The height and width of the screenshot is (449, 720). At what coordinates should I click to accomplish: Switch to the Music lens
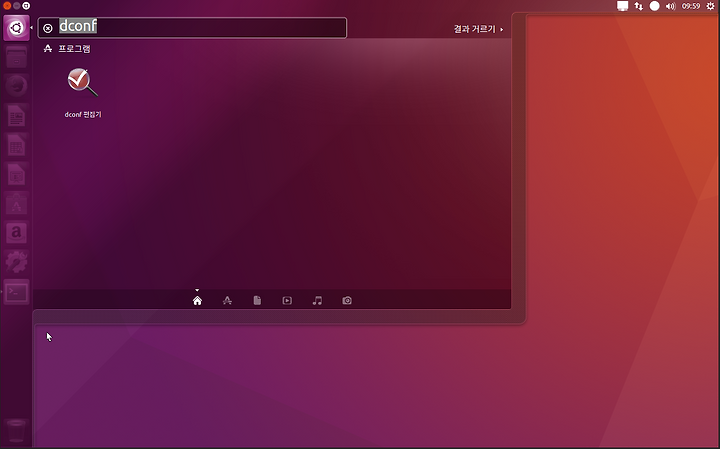[x=317, y=301]
